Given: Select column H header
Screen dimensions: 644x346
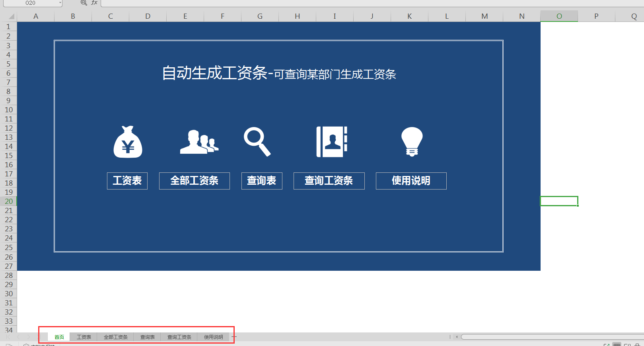Looking at the screenshot, I should tap(298, 16).
